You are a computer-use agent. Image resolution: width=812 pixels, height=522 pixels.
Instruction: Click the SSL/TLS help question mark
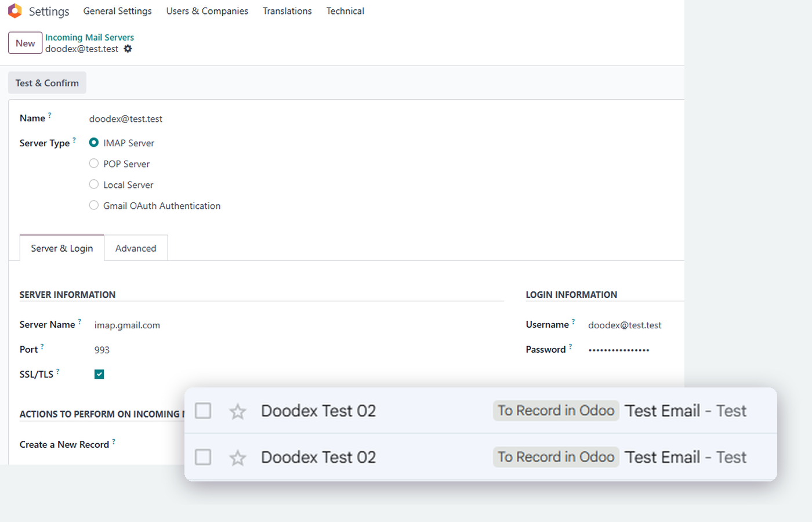[x=58, y=372]
